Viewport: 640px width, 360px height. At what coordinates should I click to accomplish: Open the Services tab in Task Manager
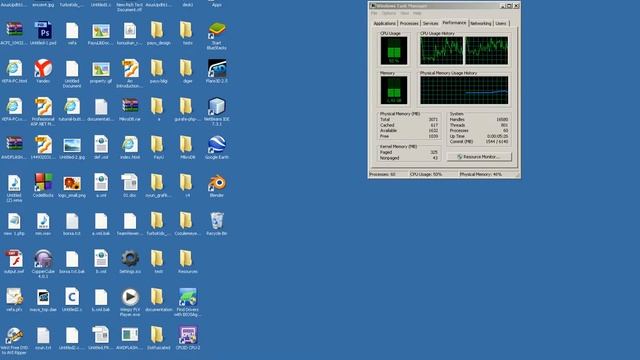[430, 24]
